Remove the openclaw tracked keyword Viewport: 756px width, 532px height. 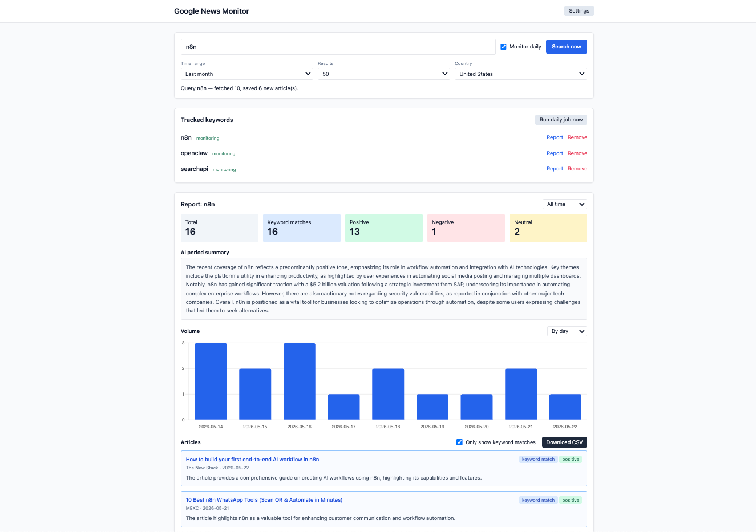[x=577, y=153]
